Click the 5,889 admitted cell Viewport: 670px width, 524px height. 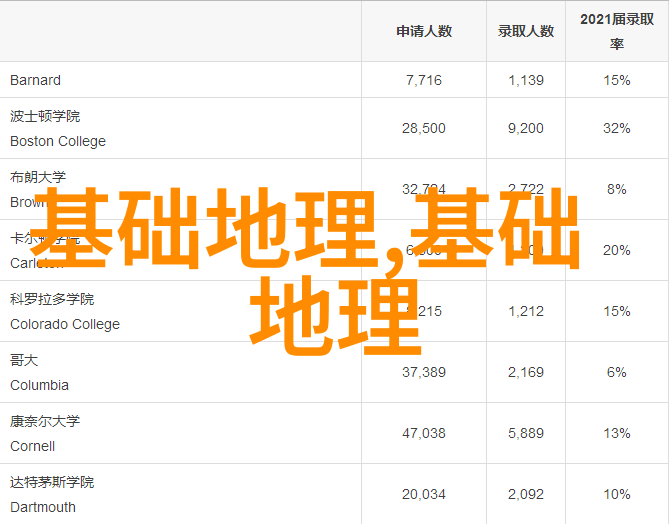(526, 433)
